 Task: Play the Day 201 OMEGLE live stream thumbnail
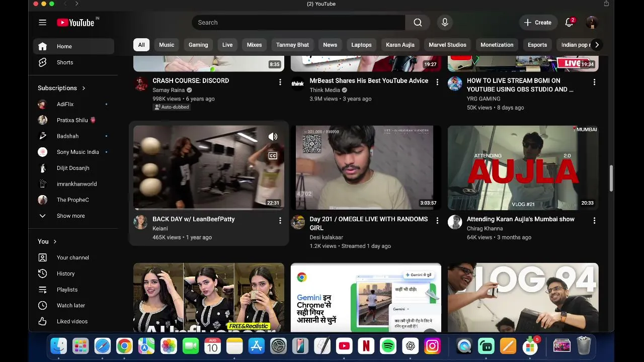[366, 168]
